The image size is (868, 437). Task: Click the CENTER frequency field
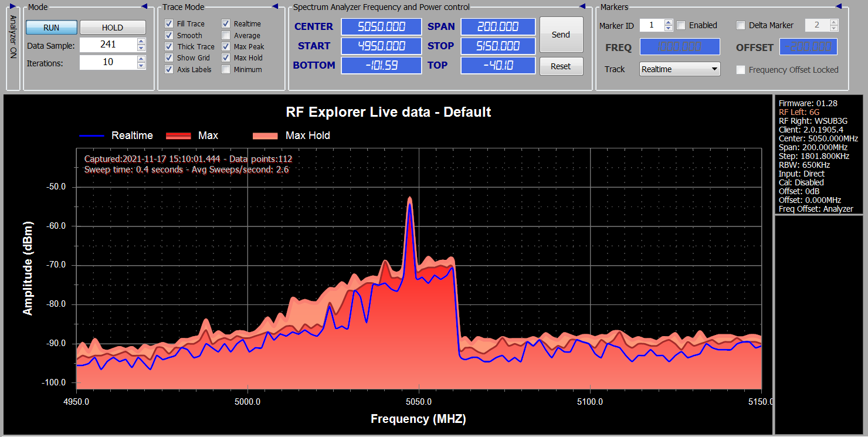[381, 27]
